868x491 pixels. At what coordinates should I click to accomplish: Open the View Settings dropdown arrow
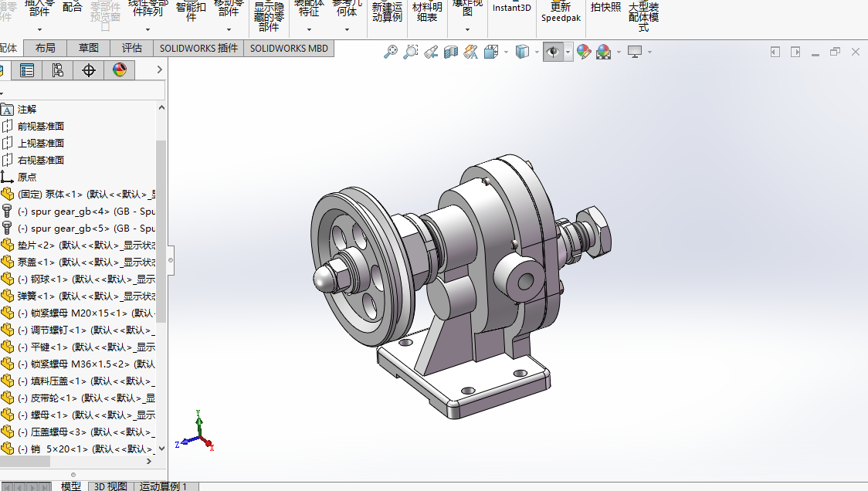[650, 52]
